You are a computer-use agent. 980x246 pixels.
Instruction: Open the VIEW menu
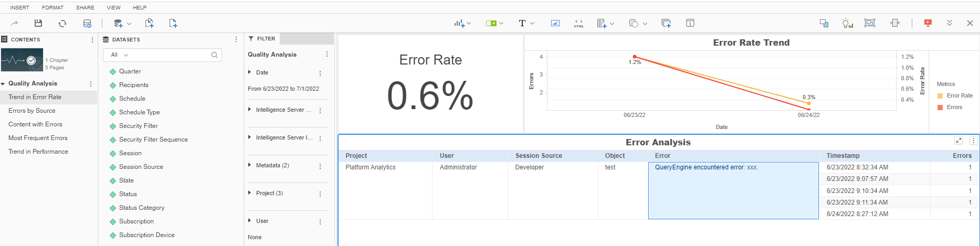click(113, 7)
